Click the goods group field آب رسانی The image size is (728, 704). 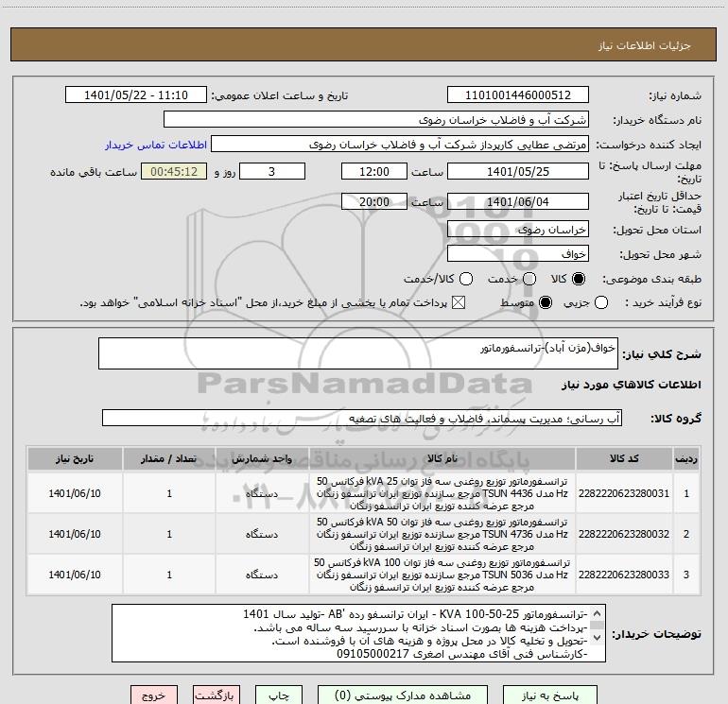[362, 418]
